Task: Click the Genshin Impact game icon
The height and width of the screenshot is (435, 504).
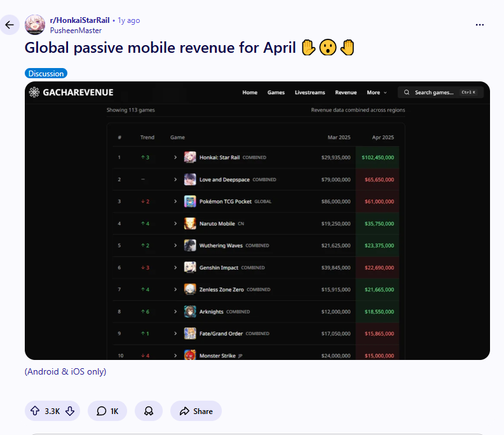Action: [190, 268]
